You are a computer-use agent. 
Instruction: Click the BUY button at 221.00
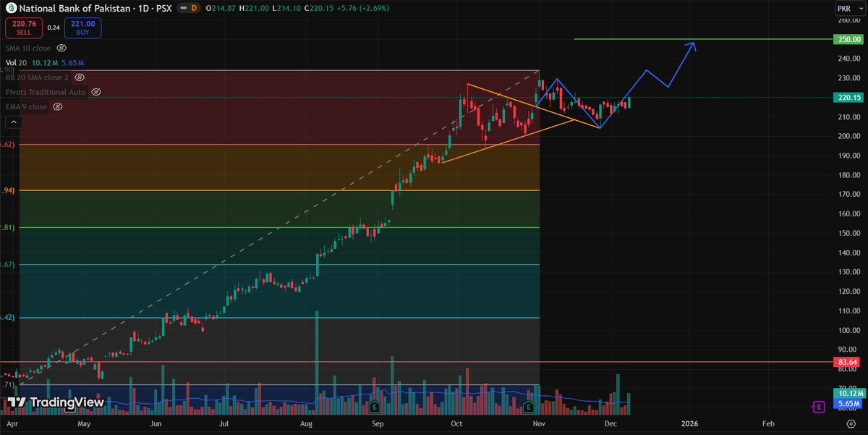(82, 28)
